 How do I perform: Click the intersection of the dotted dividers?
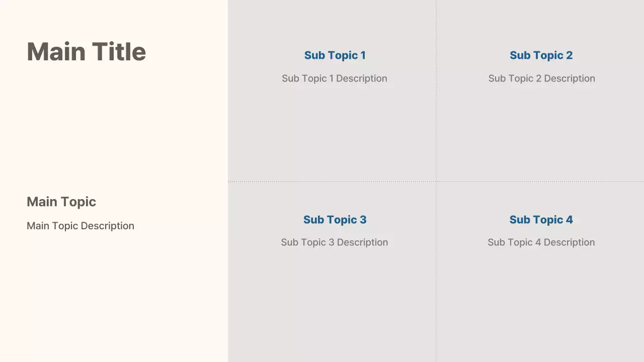pos(436,181)
